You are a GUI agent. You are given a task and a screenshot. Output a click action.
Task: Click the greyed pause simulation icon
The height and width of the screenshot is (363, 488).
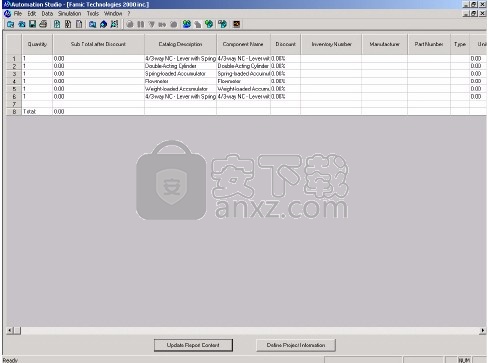(x=141, y=24)
